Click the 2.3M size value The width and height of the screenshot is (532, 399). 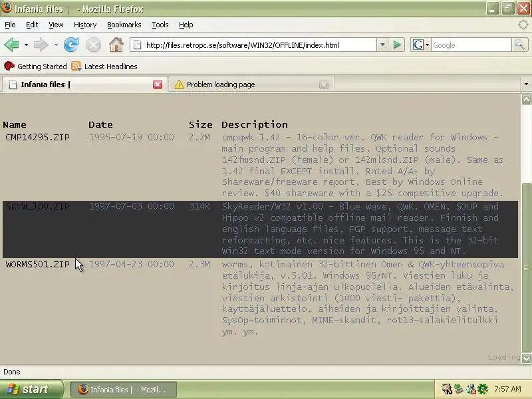(199, 264)
